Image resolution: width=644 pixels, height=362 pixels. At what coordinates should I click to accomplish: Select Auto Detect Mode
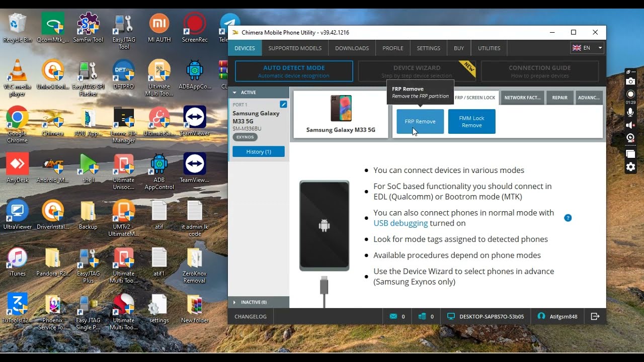[294, 71]
